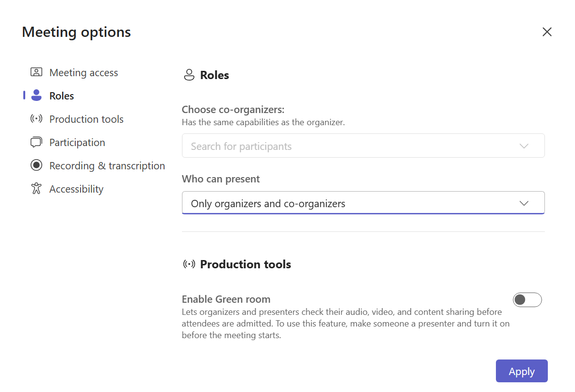Viewport: 575px width, 392px height.
Task: Click the Participation chat bubble icon
Action: pyautogui.click(x=36, y=143)
